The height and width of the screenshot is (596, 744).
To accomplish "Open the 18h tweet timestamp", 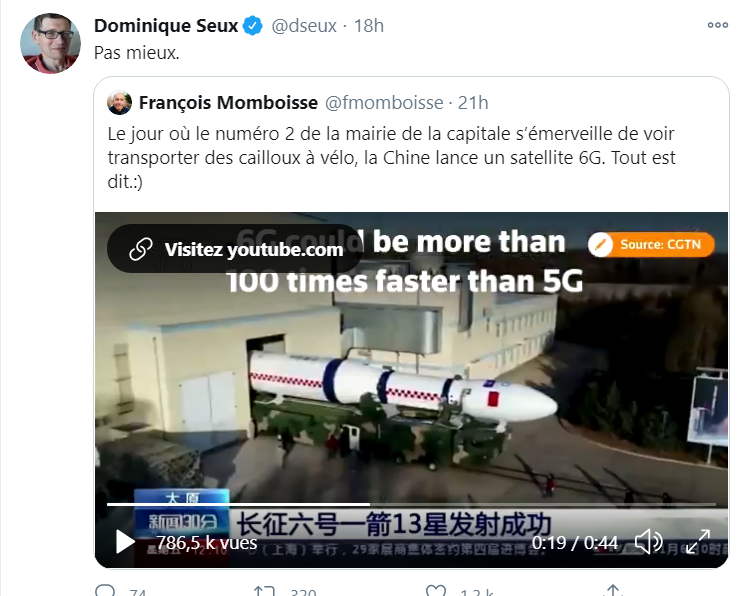I will pyautogui.click(x=369, y=26).
